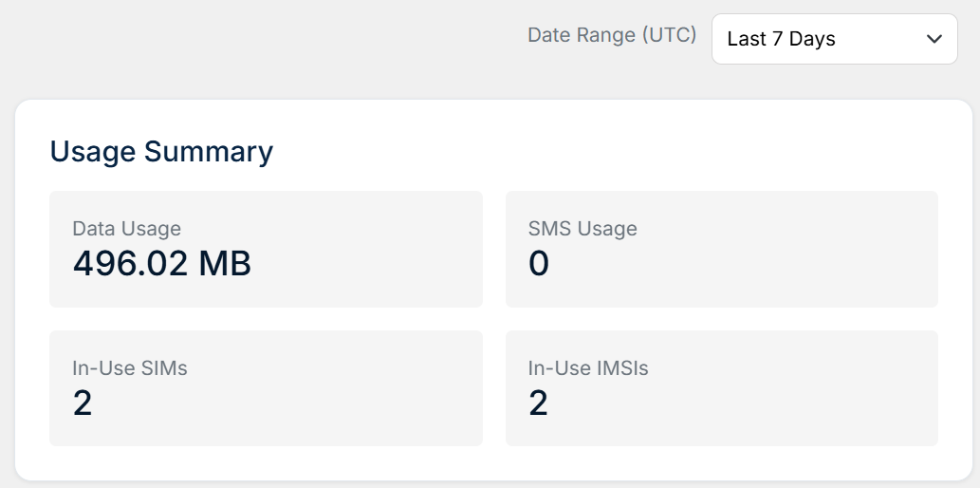Viewport: 980px width, 488px height.
Task: Click the MB unit in data usage
Action: 225,263
